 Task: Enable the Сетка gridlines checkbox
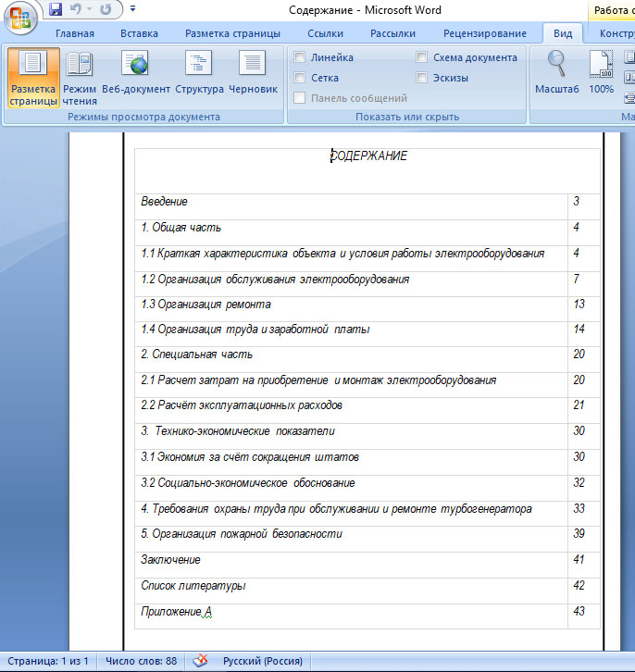[300, 78]
